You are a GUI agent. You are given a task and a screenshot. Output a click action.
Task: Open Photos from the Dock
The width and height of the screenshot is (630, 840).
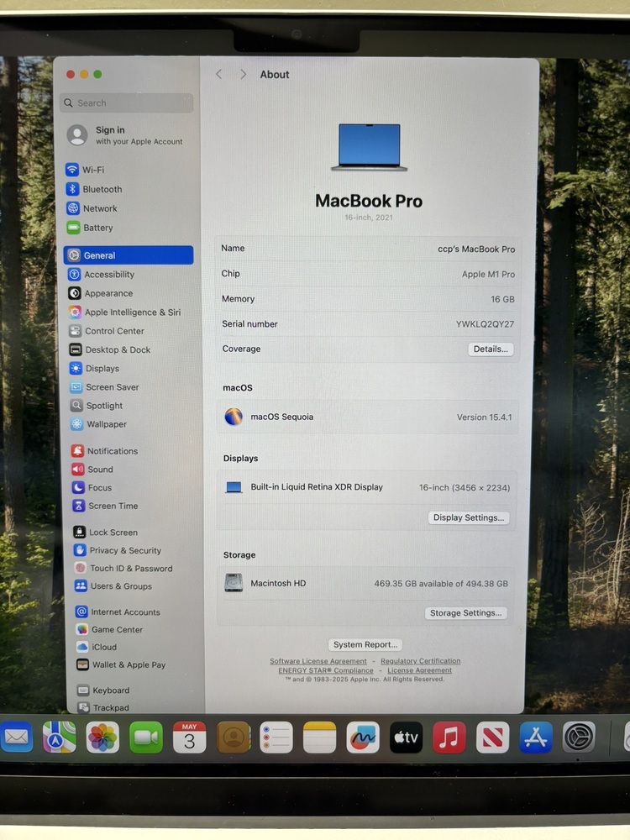coord(102,738)
